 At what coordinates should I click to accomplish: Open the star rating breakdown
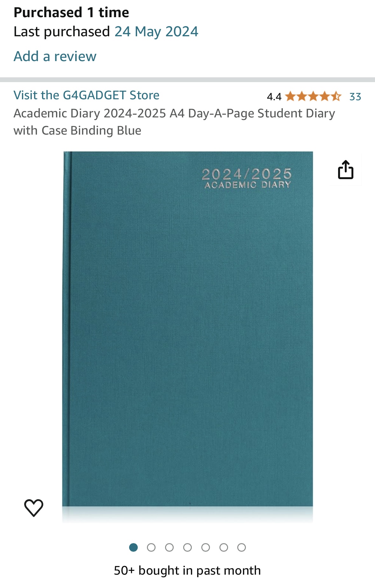313,96
